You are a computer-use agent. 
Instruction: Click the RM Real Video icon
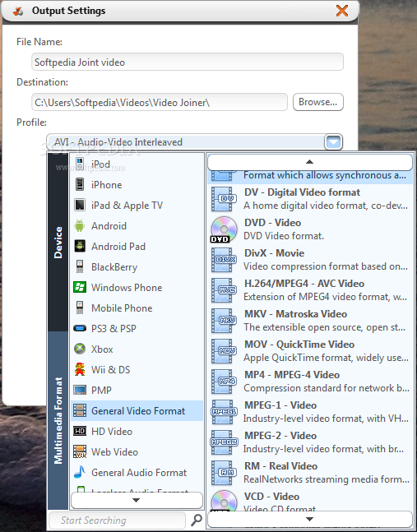224,472
